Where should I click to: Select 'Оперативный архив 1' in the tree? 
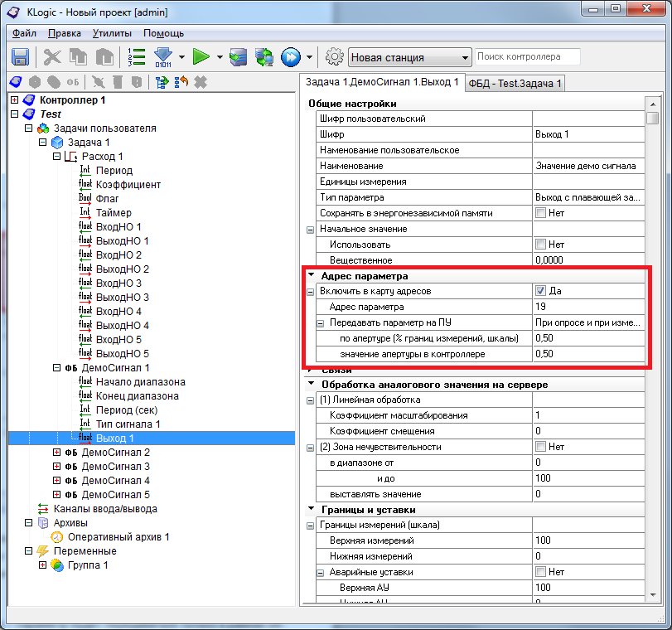pyautogui.click(x=118, y=537)
